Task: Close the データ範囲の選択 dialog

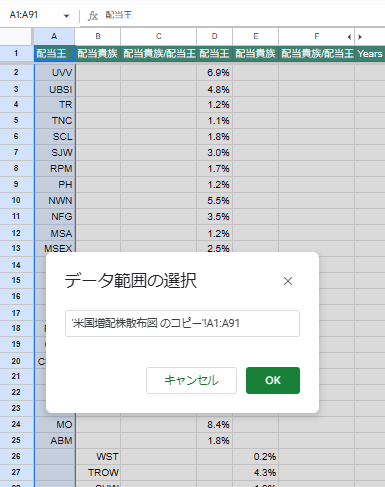Action: click(x=288, y=281)
